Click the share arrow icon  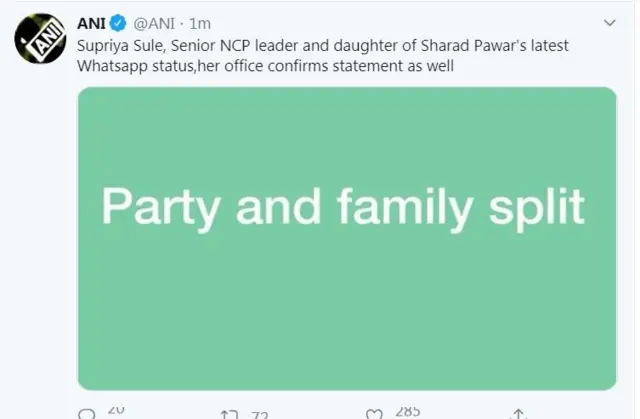point(518,414)
